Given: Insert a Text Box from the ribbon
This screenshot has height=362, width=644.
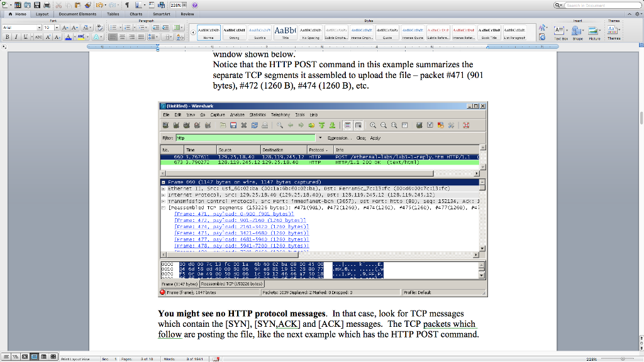Looking at the screenshot, I should pos(558,31).
